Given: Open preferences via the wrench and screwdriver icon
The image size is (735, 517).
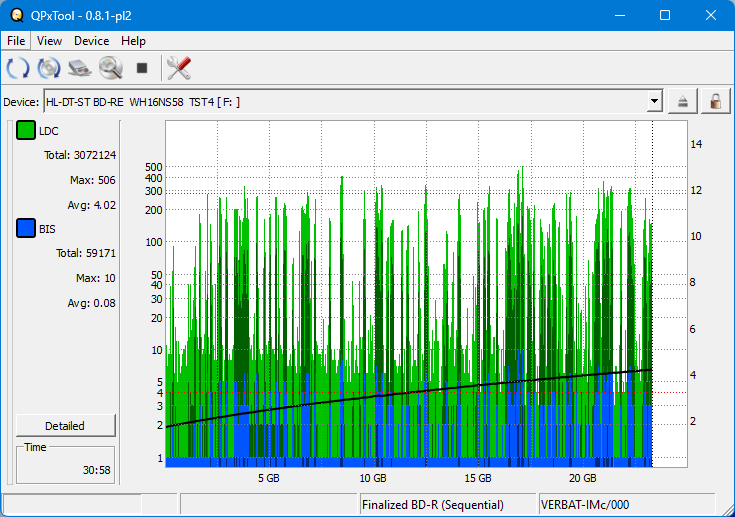Looking at the screenshot, I should 179,68.
